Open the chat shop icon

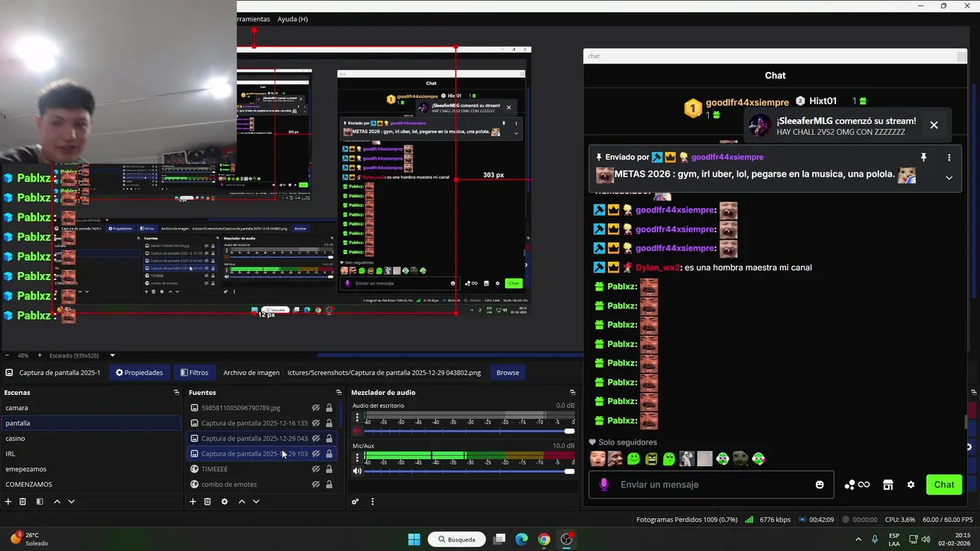click(888, 484)
